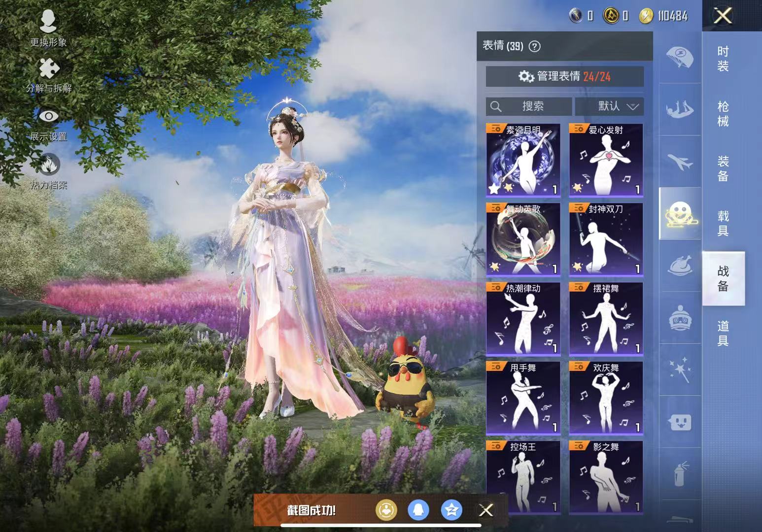
Task: Switch to 道具 tab
Action: 723,333
